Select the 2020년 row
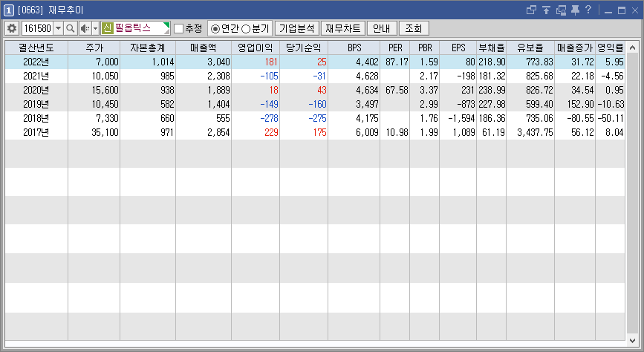 pos(315,90)
